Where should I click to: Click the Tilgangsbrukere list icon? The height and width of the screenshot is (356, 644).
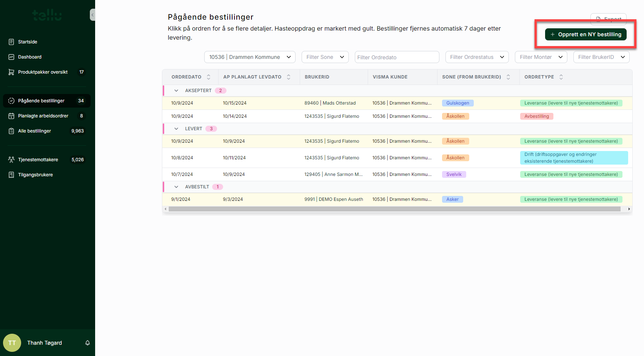(11, 175)
